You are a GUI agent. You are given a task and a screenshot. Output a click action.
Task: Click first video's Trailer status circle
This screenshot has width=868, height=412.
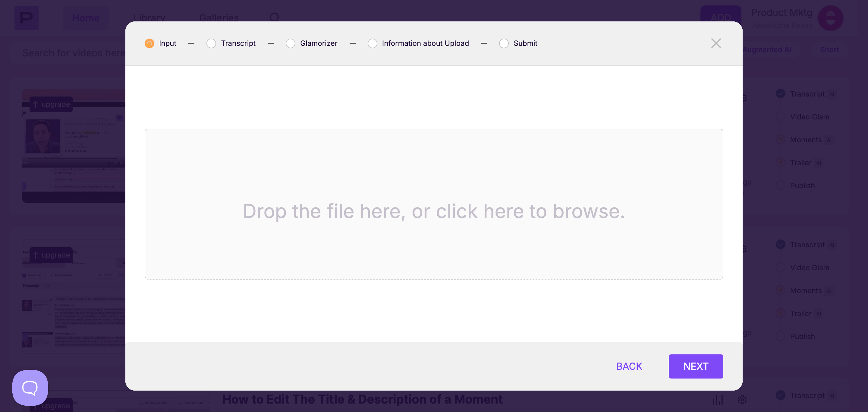780,163
